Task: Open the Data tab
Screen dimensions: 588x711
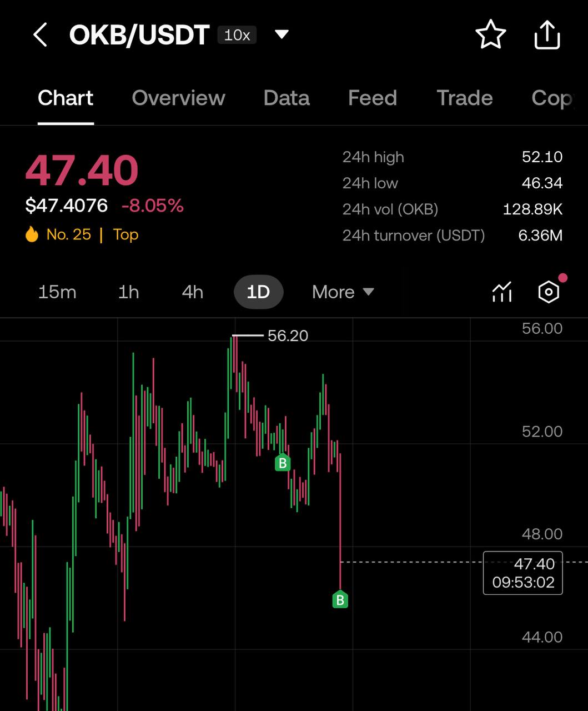Action: click(x=287, y=98)
